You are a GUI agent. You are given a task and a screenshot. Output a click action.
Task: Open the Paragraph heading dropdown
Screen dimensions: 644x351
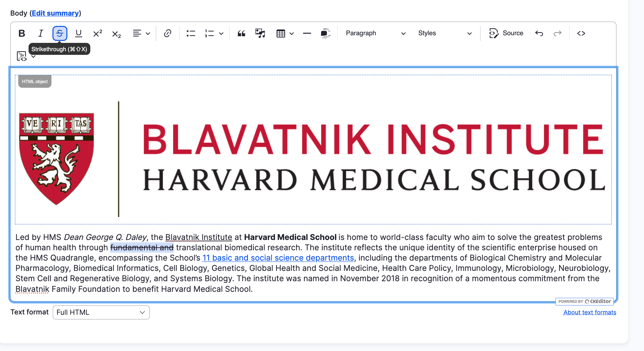[375, 33]
